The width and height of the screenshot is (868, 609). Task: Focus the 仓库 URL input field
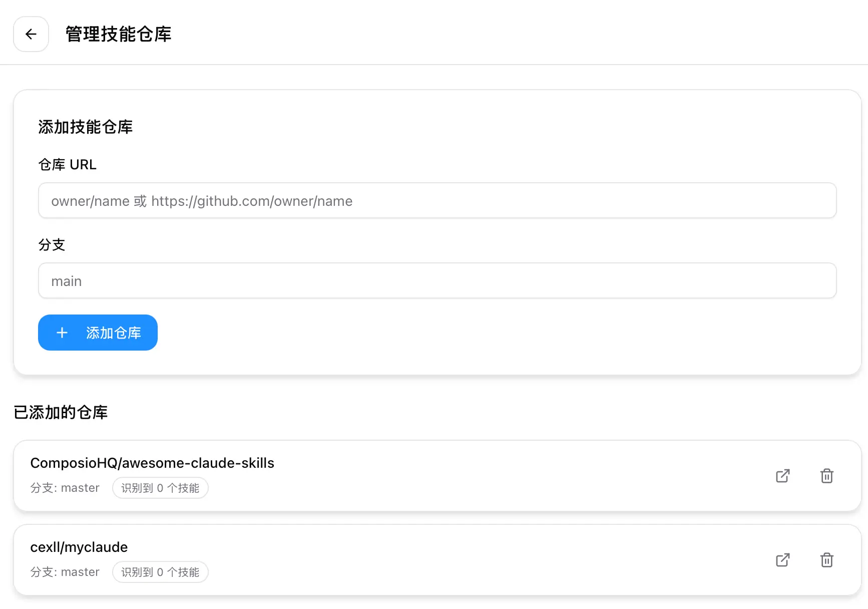(x=437, y=201)
